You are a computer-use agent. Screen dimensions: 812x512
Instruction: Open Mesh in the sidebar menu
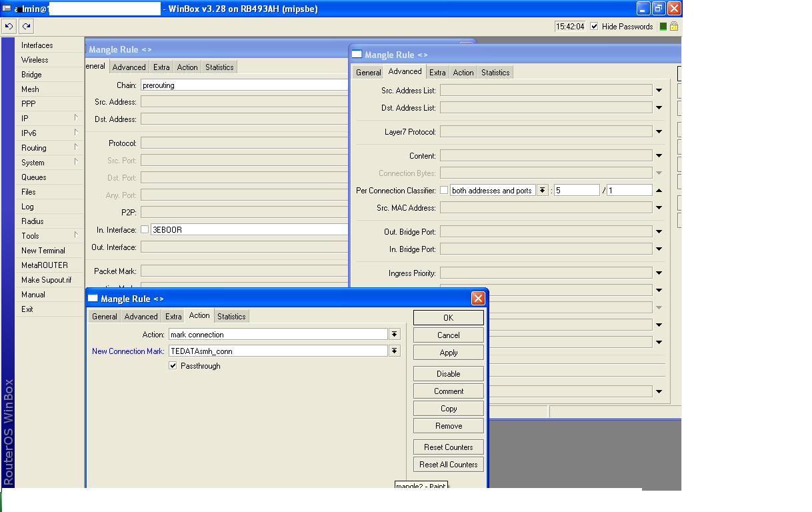click(50, 89)
